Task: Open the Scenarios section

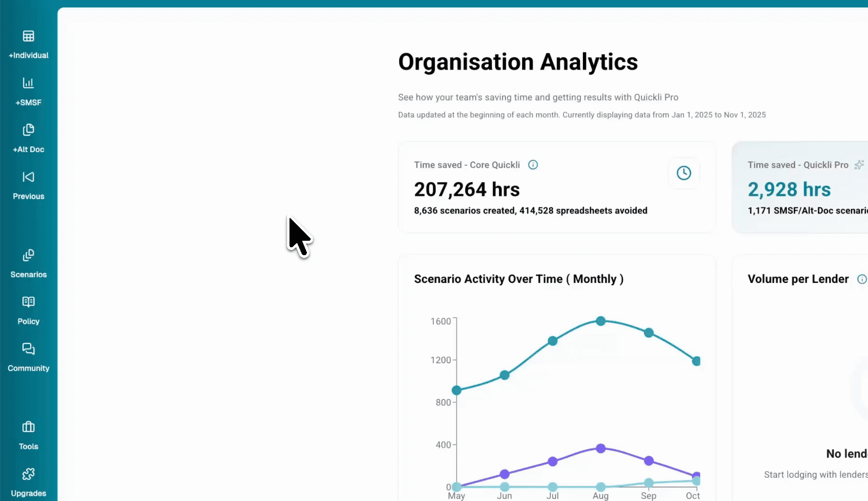Action: pos(28,263)
